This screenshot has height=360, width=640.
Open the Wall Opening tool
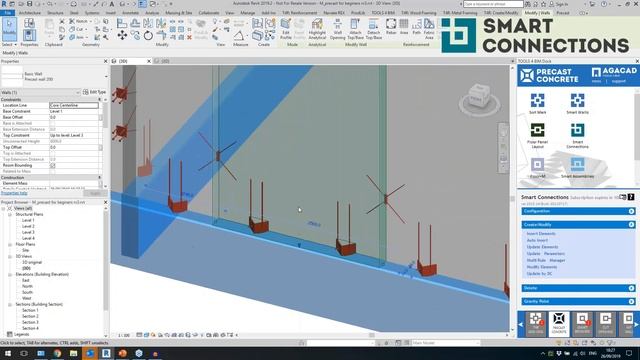(338, 29)
